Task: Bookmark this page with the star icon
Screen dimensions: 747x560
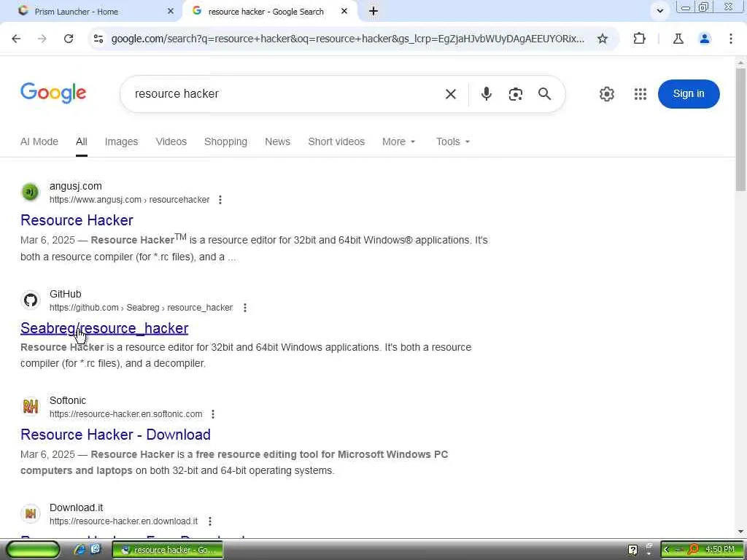Action: tap(603, 39)
